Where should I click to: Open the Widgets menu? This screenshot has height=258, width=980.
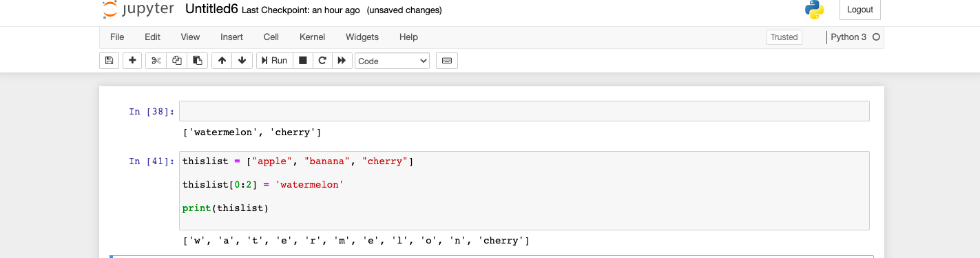pos(362,37)
